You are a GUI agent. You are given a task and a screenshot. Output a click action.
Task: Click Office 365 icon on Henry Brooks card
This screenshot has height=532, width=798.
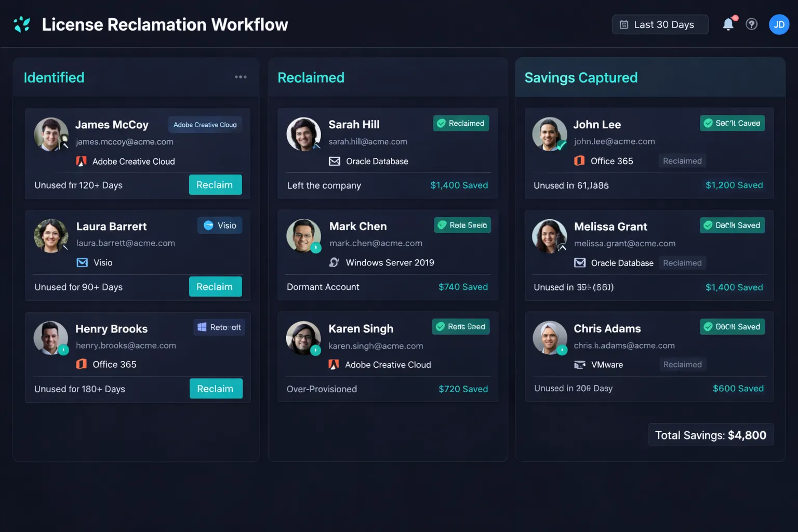pos(82,364)
